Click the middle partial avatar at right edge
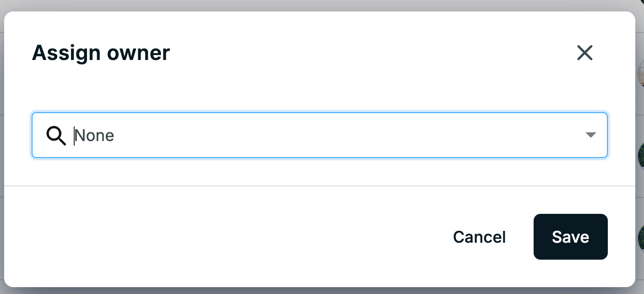This screenshot has width=644, height=294. pyautogui.click(x=640, y=156)
